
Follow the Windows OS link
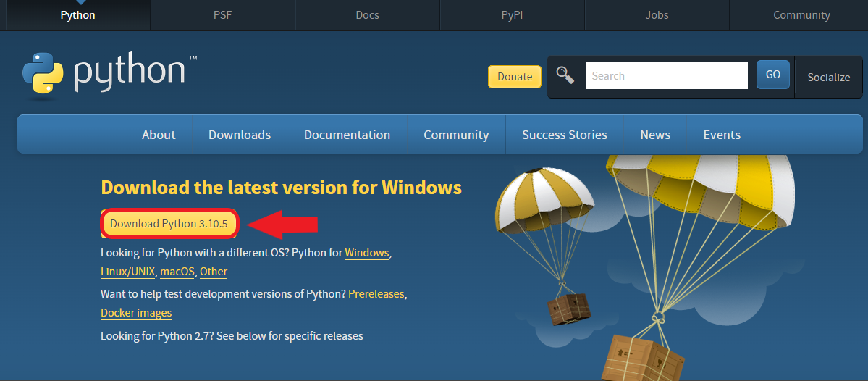pyautogui.click(x=368, y=253)
